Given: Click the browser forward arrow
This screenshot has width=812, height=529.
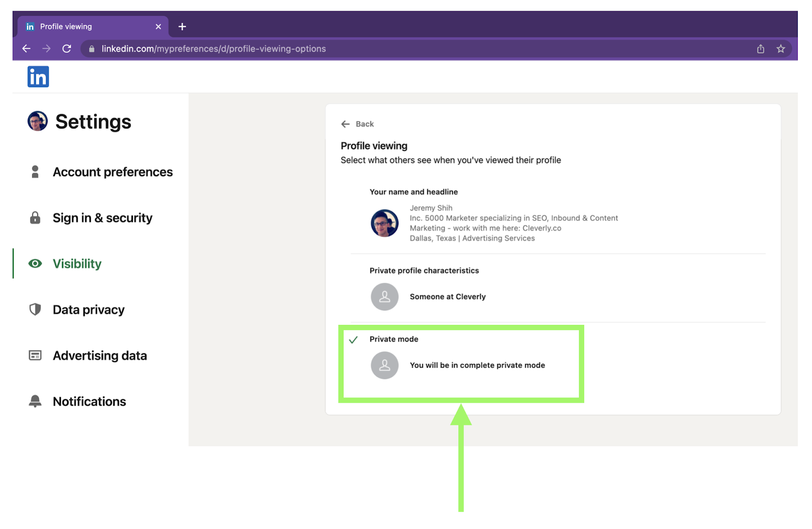Looking at the screenshot, I should (x=47, y=49).
